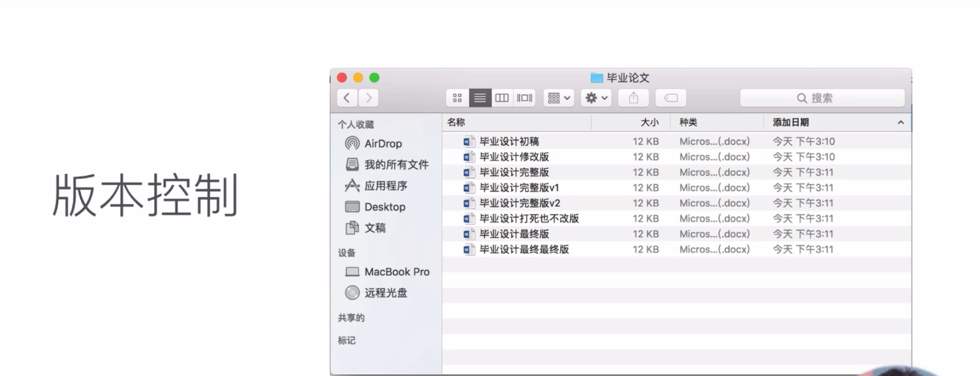Click the Word icon of 毕业设计修改版
Screen dimensions: 980x376
469,157
